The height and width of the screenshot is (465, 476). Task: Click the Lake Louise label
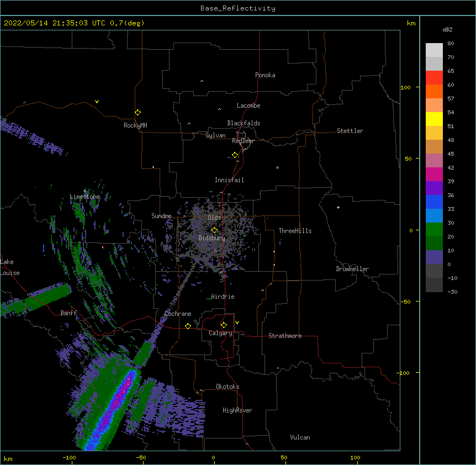tap(10, 267)
